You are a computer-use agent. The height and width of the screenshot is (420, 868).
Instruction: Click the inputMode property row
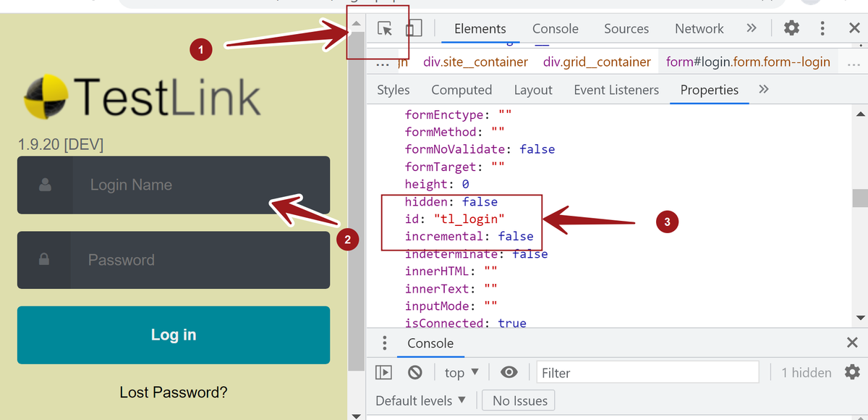click(x=451, y=306)
